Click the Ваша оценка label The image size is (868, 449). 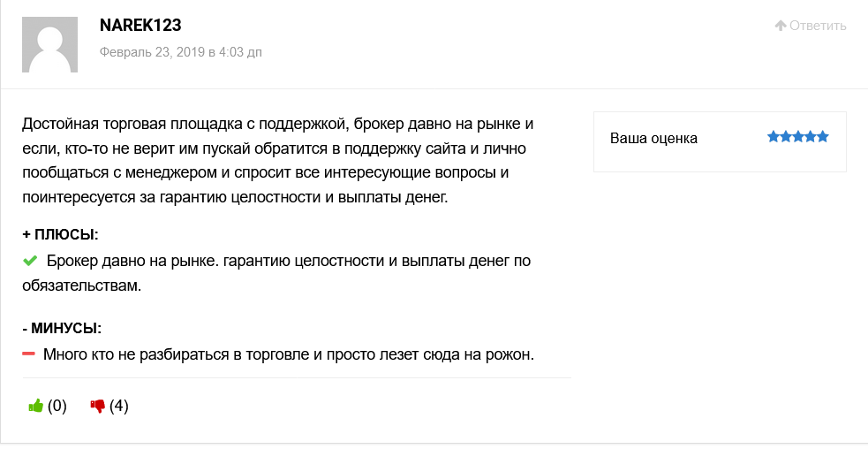click(x=653, y=138)
